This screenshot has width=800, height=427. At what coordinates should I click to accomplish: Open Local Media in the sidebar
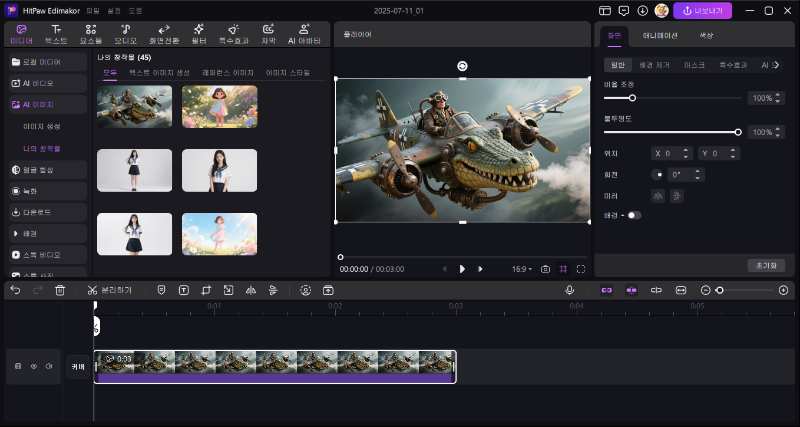tap(48, 62)
